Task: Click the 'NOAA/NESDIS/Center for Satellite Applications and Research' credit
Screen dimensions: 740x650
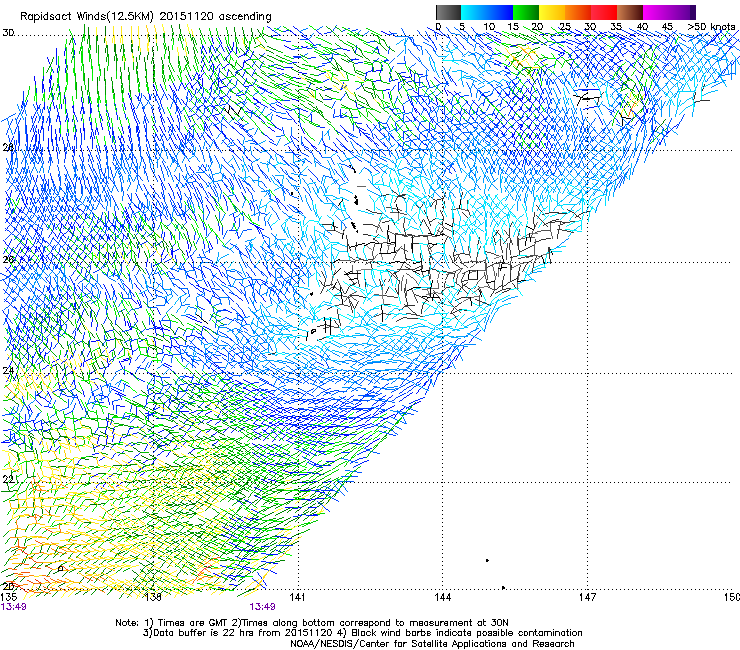Action: tap(432, 644)
